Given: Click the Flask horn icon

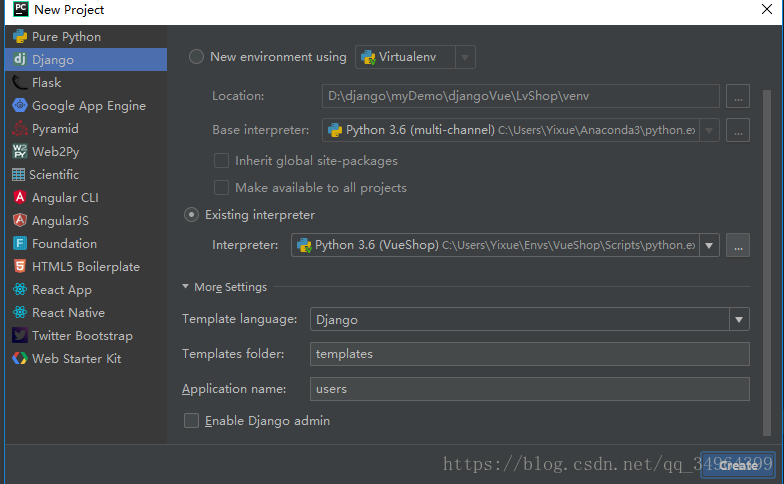Looking at the screenshot, I should [20, 82].
